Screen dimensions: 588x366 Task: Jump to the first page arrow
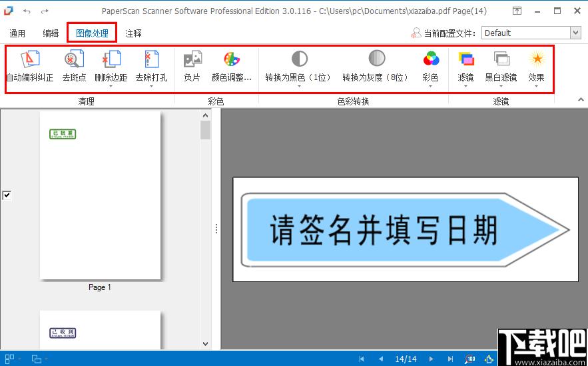pyautogui.click(x=362, y=359)
